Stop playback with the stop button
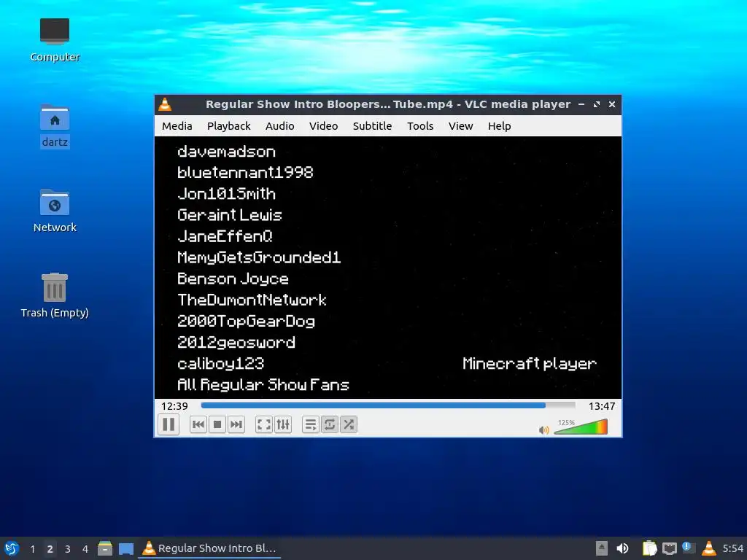The height and width of the screenshot is (560, 747). [x=217, y=424]
